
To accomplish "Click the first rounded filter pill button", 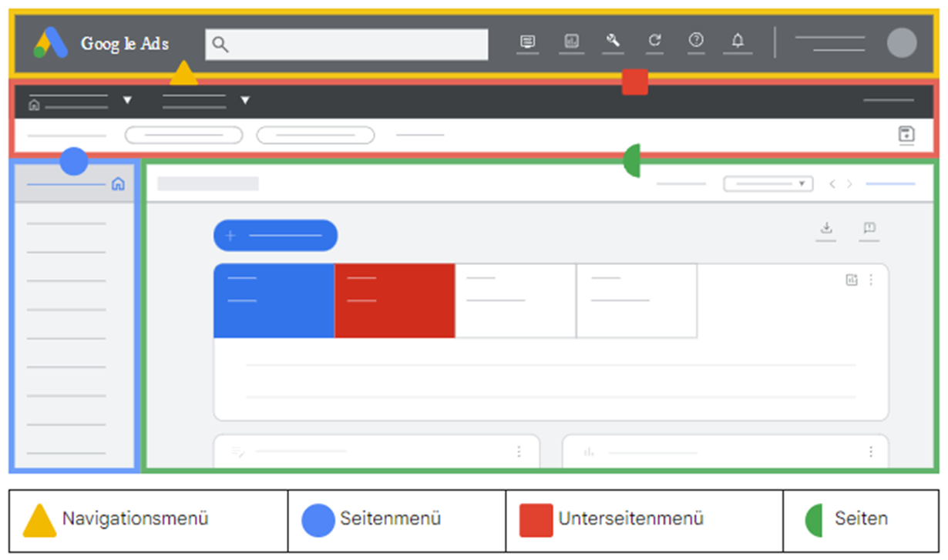I will click(x=183, y=136).
